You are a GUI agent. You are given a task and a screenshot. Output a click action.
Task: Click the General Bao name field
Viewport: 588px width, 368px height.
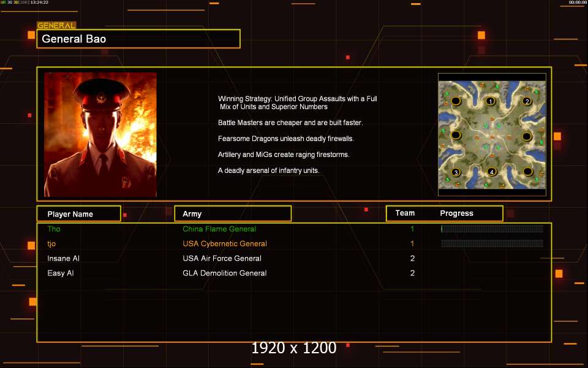(x=138, y=39)
